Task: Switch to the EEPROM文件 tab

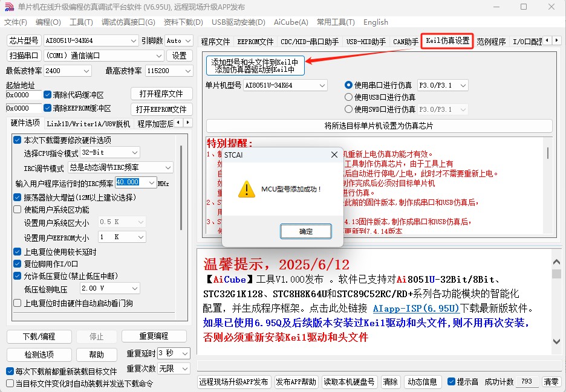Action: tap(255, 42)
